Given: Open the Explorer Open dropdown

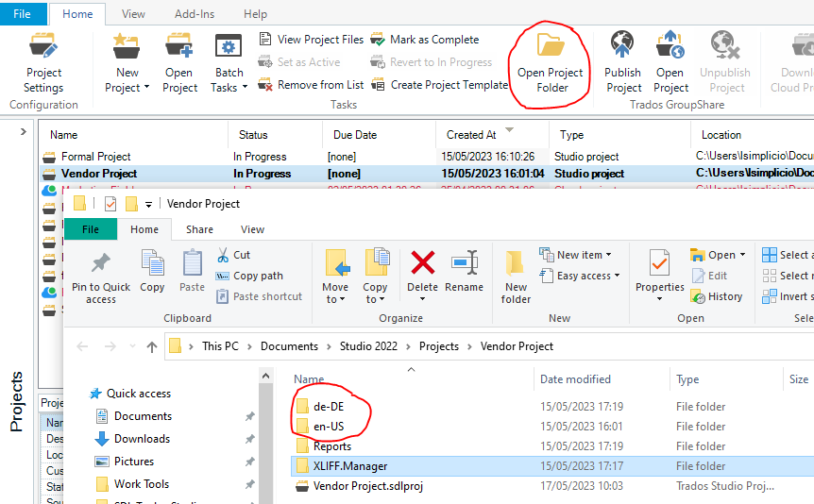Looking at the screenshot, I should (743, 255).
